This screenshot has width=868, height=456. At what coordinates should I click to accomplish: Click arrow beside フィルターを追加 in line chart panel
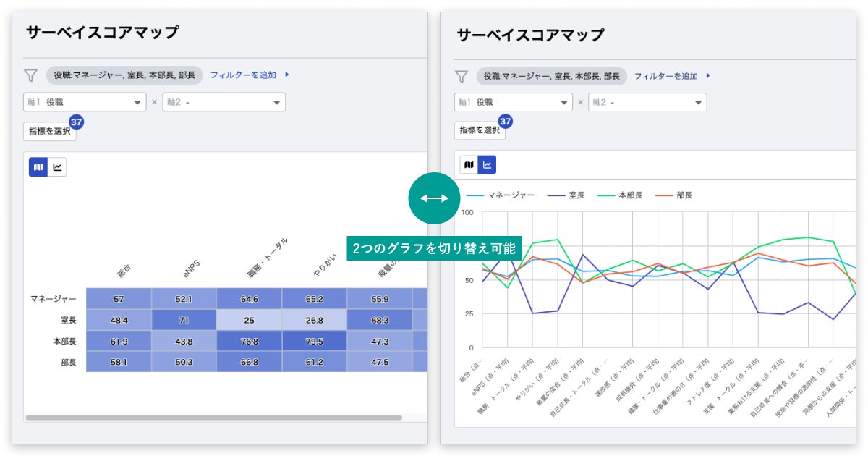pyautogui.click(x=708, y=75)
